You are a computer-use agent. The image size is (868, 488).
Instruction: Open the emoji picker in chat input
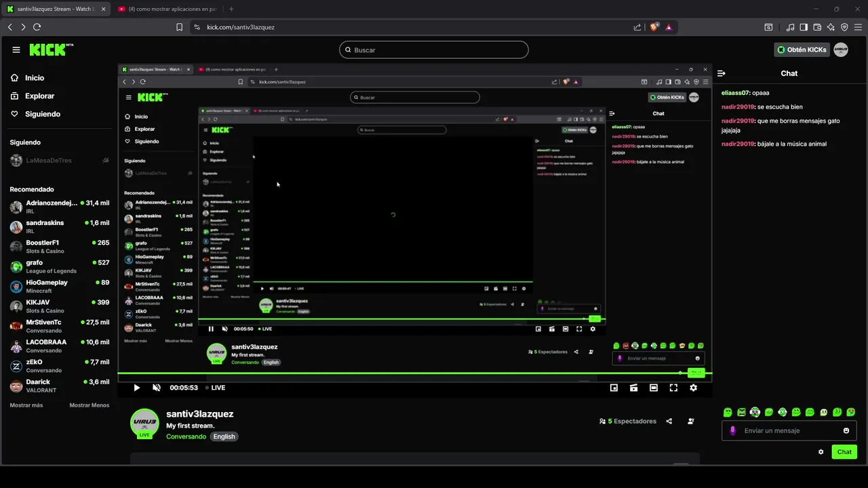(846, 430)
